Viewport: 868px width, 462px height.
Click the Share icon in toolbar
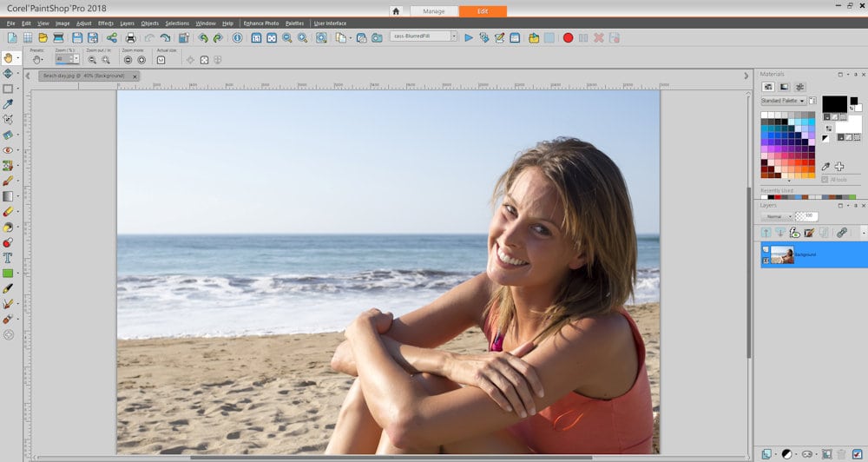[112, 38]
